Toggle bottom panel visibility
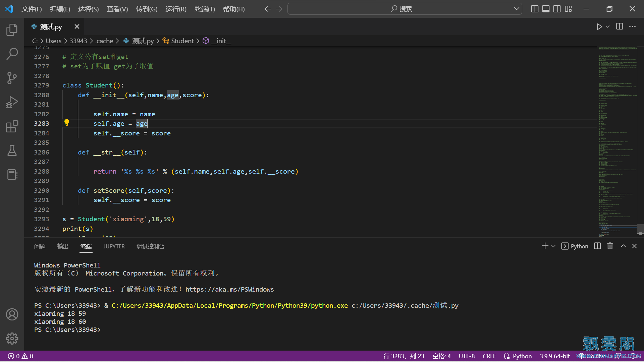This screenshot has height=362, width=644. coord(546,9)
